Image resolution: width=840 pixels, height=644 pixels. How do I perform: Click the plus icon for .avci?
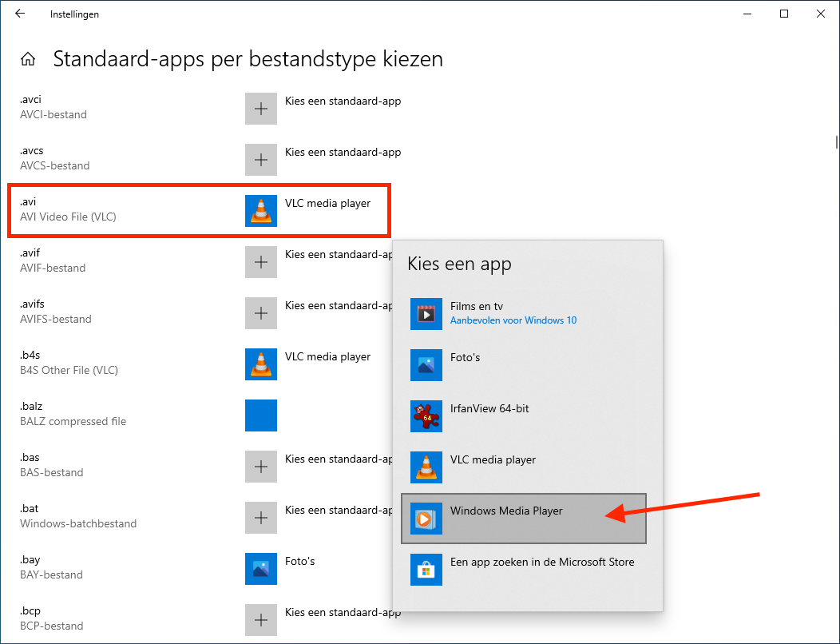pyautogui.click(x=260, y=109)
